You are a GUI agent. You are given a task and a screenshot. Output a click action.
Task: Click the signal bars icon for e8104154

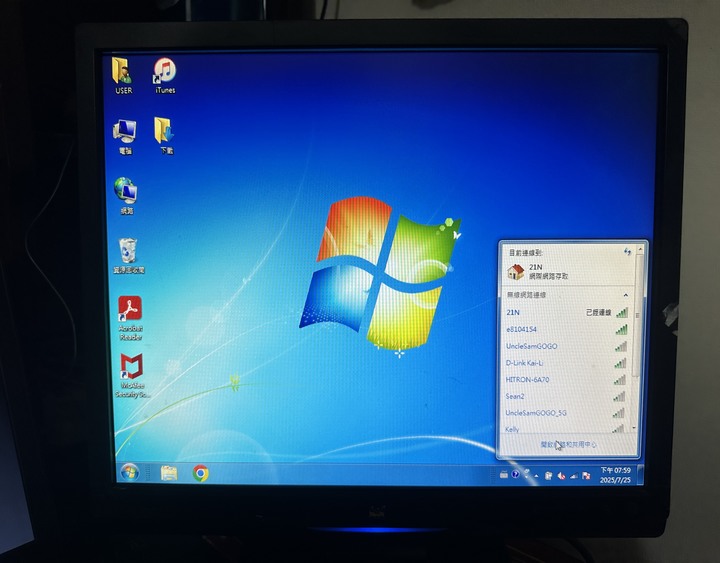point(621,330)
